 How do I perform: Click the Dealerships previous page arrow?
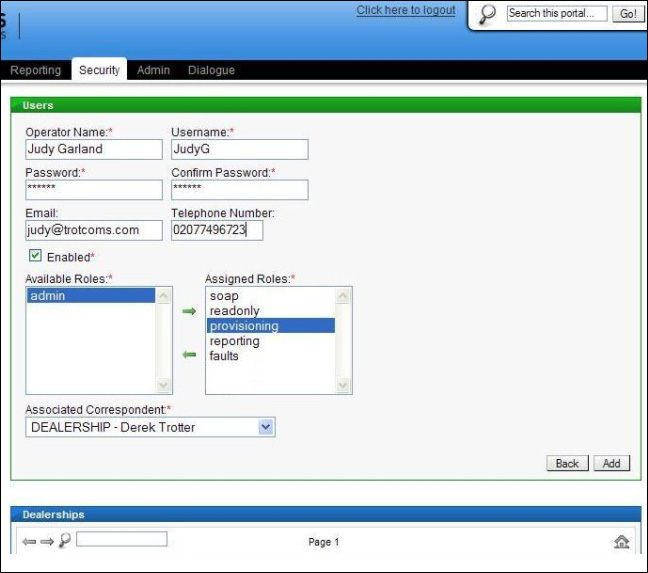tap(29, 541)
